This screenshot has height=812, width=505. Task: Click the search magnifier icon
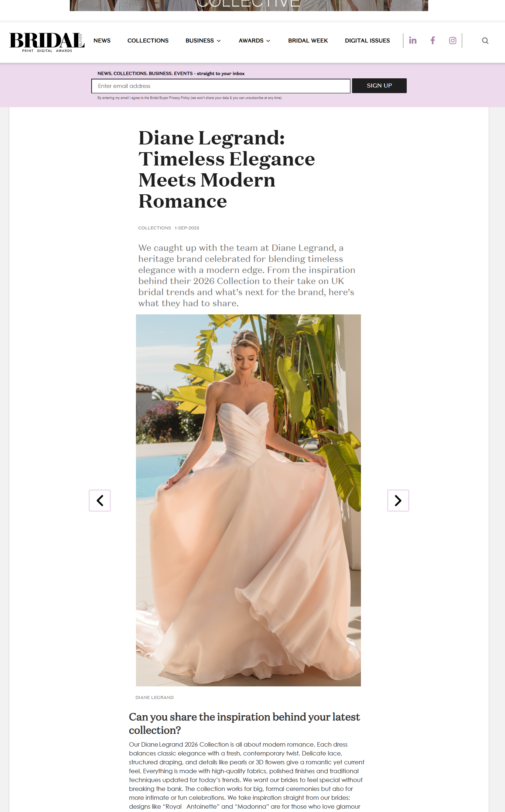485,41
